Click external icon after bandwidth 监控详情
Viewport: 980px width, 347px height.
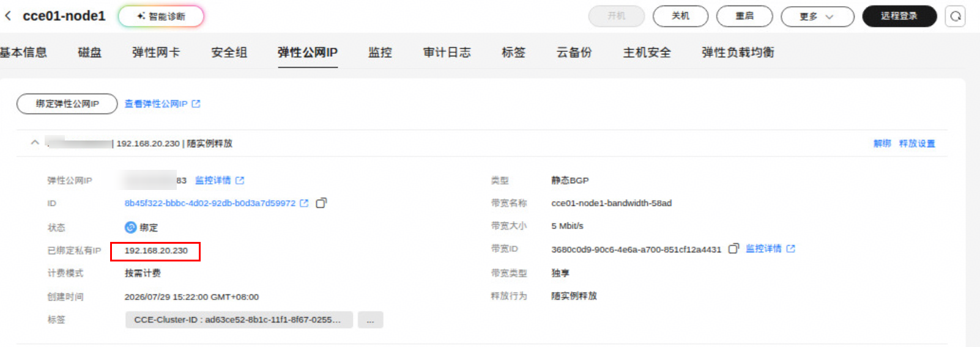point(791,249)
